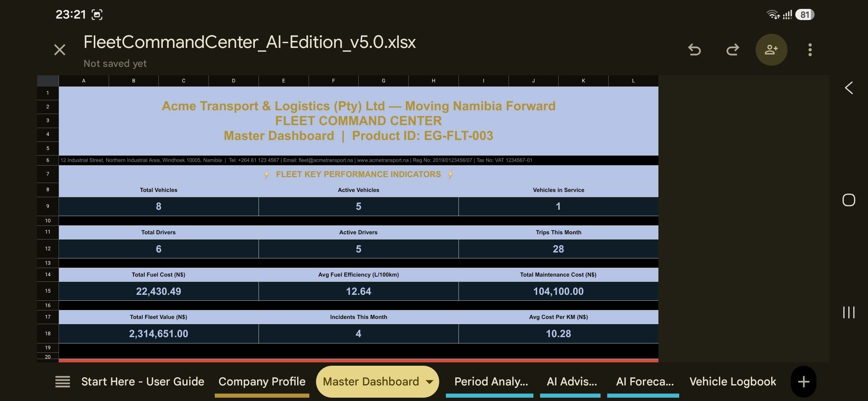Redo the last action
This screenshot has width=868, height=401.
coord(733,50)
